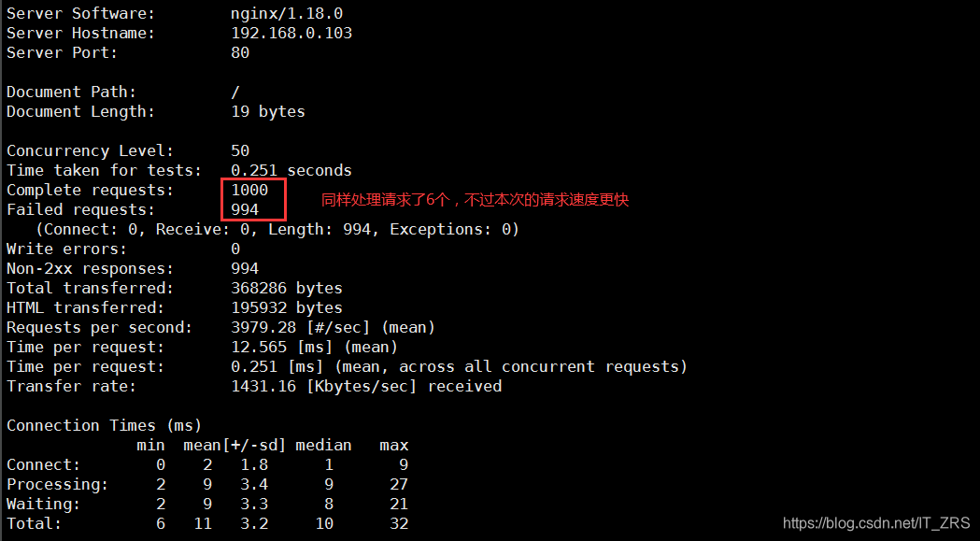This screenshot has width=980, height=541.
Task: Click the blog.csdn.net watermark URL
Action: 875,523
